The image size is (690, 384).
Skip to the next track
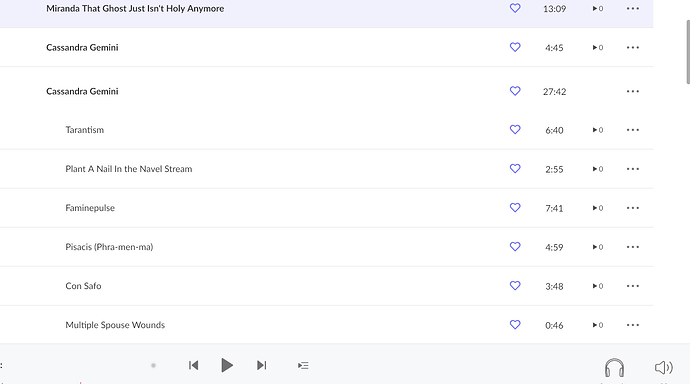[x=261, y=365]
